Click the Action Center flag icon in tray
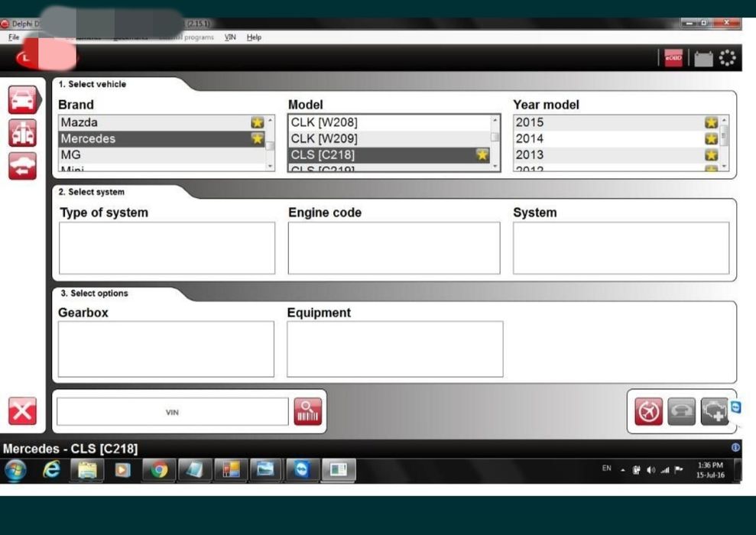 point(679,469)
